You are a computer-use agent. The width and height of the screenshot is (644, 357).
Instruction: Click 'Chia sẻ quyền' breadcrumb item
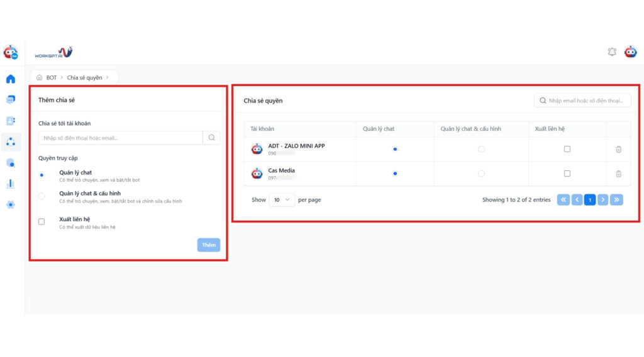pos(84,78)
